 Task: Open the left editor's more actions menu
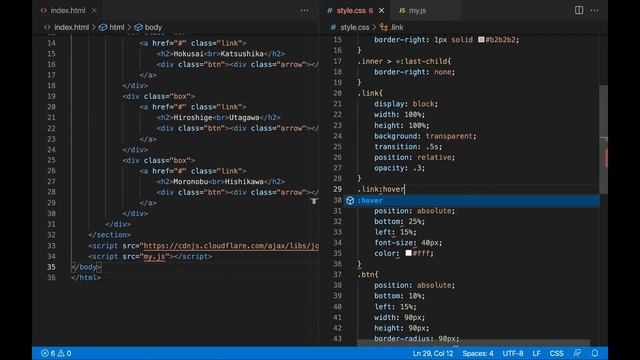[x=304, y=11]
